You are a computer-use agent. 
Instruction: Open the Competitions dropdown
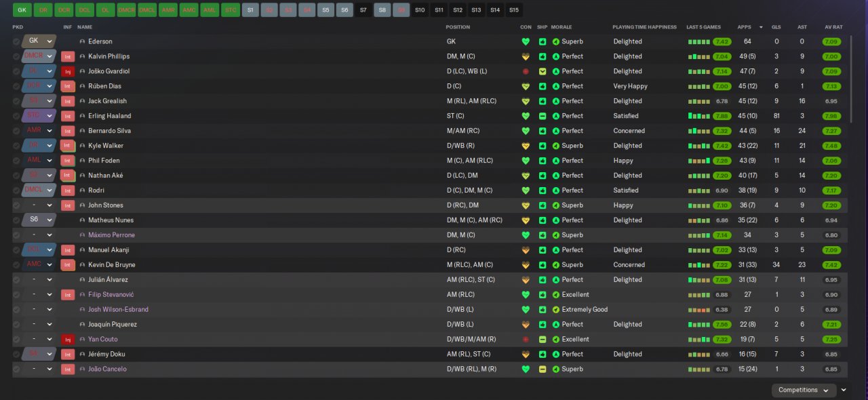804,390
